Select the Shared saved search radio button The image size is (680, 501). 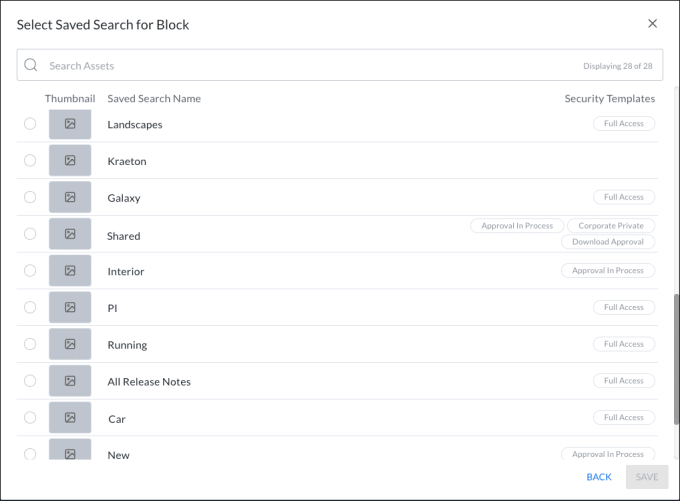click(30, 234)
